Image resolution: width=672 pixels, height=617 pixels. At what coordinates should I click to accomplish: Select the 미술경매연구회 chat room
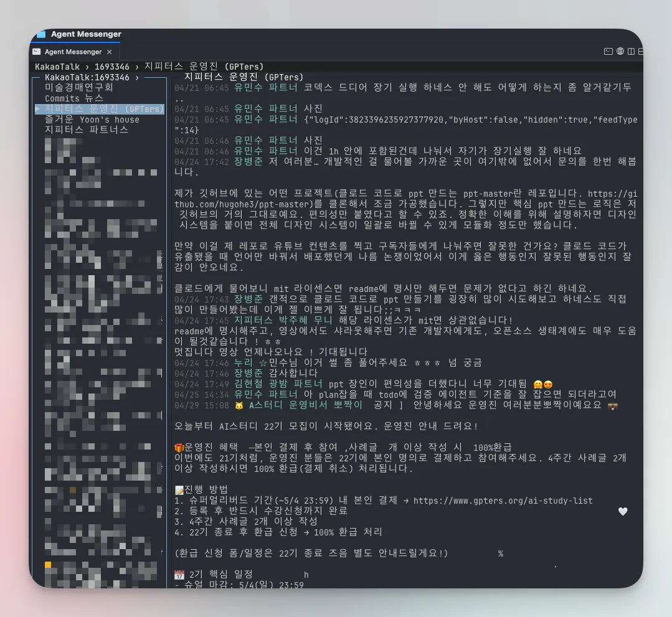click(x=79, y=87)
